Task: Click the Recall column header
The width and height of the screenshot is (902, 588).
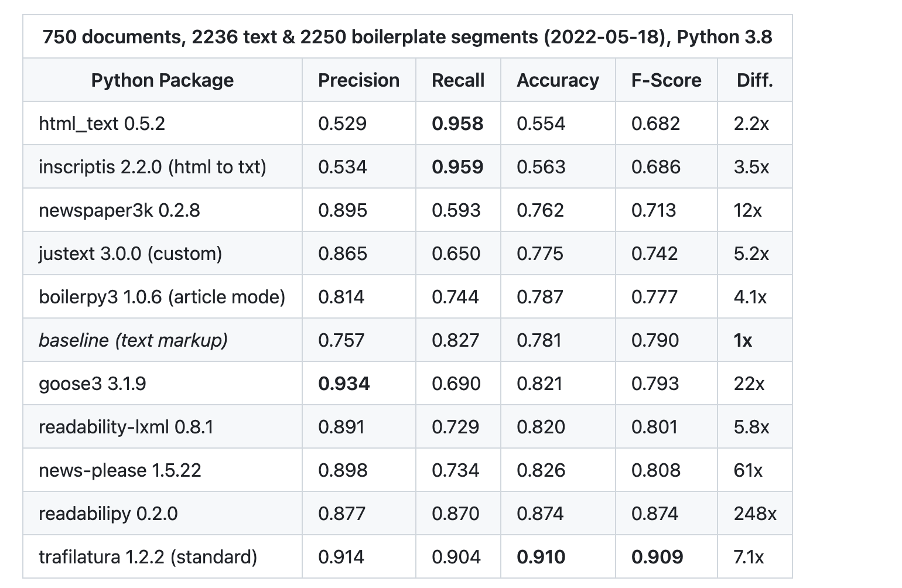Action: (458, 80)
